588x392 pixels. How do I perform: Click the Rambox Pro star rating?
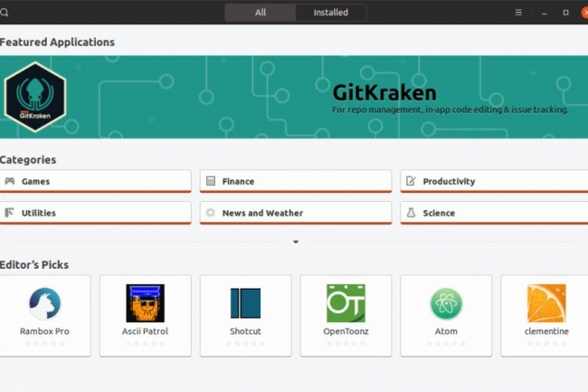[44, 343]
